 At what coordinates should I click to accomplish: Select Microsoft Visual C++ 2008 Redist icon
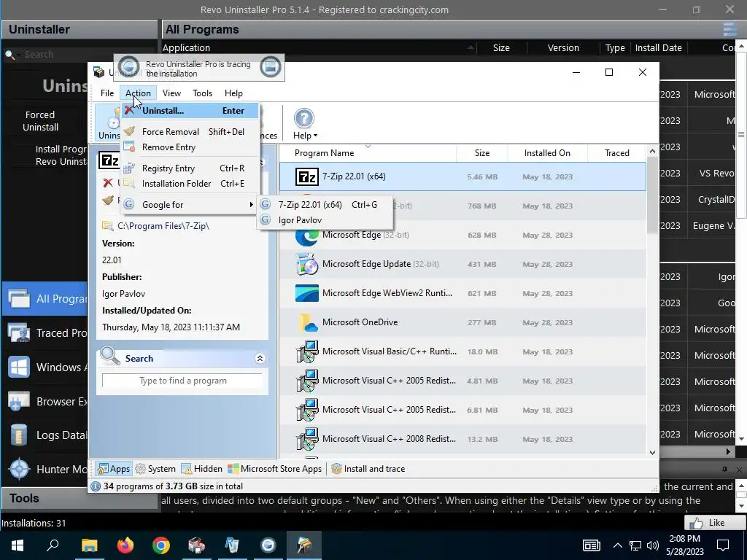click(307, 439)
